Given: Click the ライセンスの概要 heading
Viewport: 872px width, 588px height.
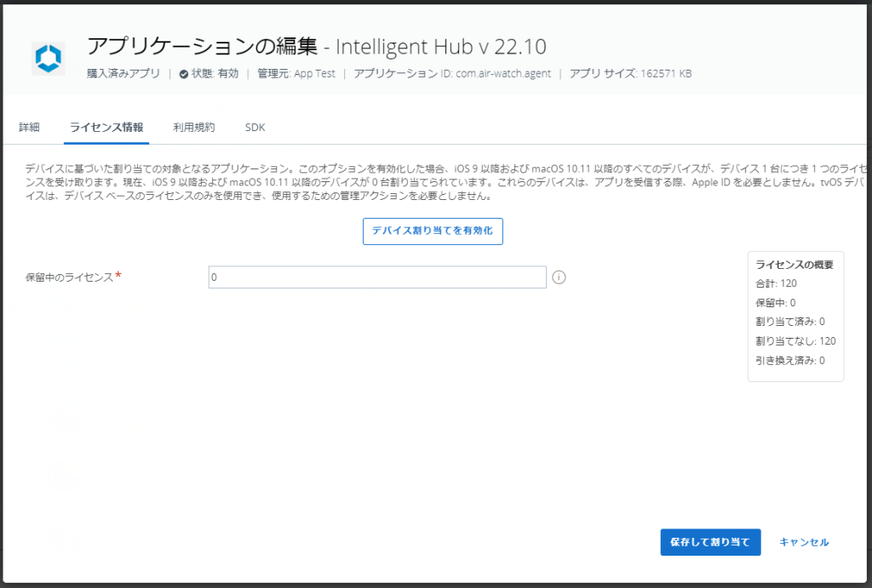Looking at the screenshot, I should (795, 265).
